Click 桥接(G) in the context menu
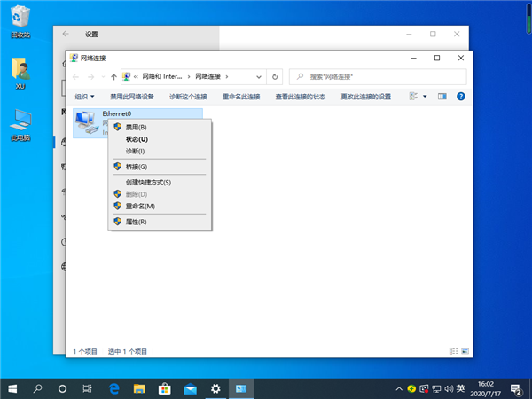The height and width of the screenshot is (399, 532). (136, 167)
